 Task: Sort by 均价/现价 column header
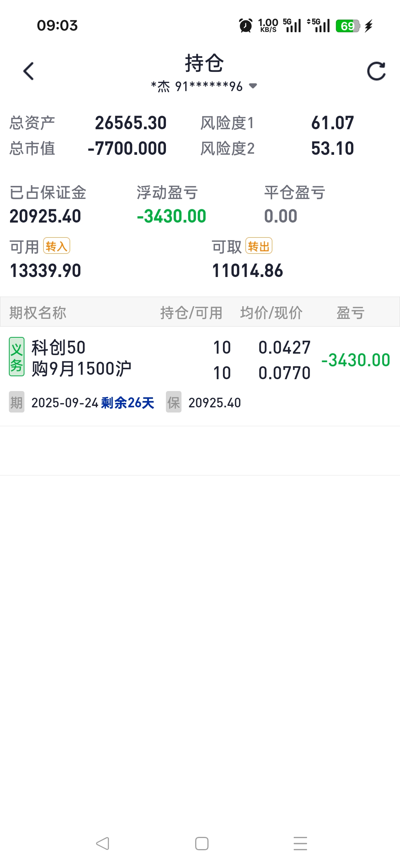271,313
